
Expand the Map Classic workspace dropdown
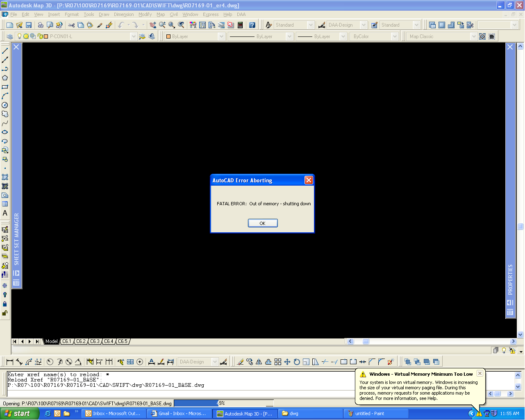(x=473, y=36)
